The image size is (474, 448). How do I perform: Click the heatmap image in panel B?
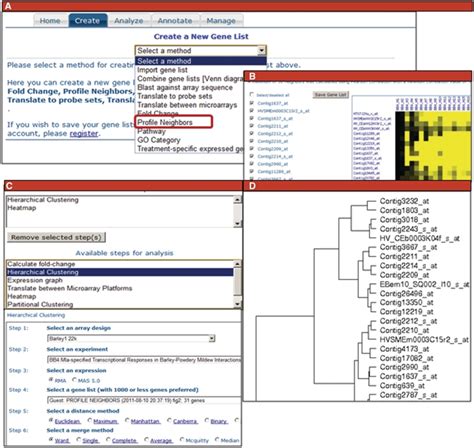(433, 146)
